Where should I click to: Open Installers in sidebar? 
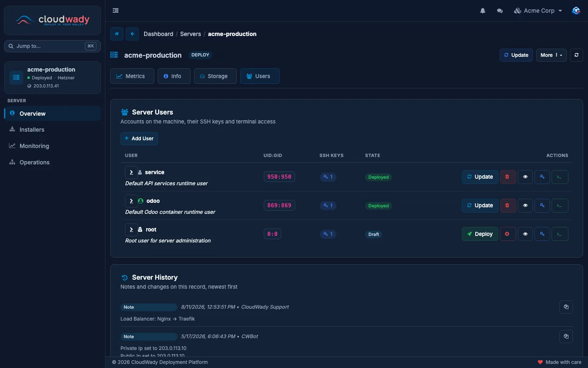pos(52,130)
